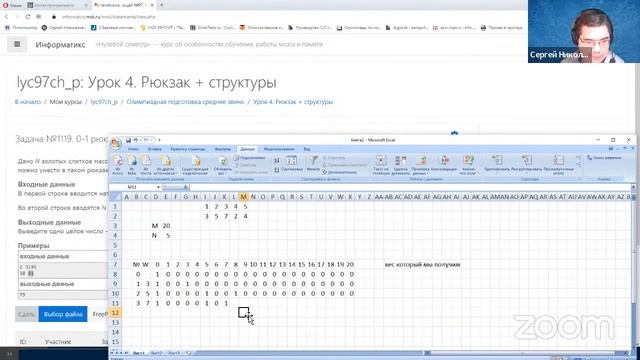
Task: Open the Name Box dropdown arrow
Action: click(158, 187)
